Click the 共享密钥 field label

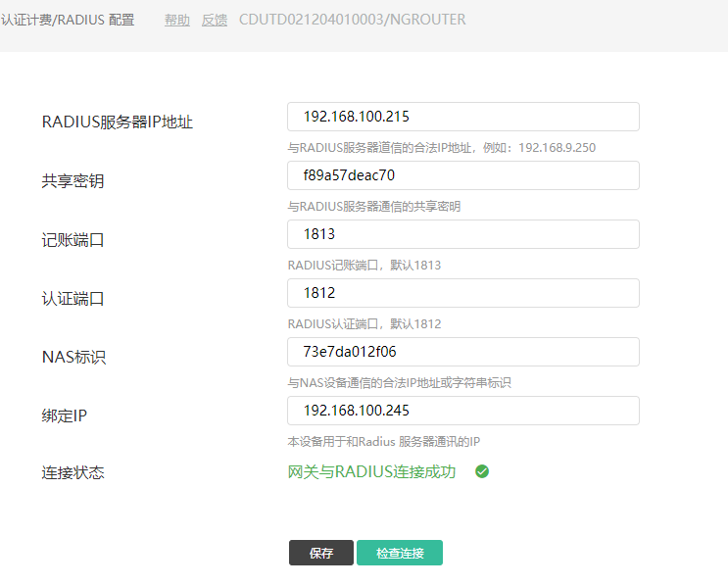point(73,181)
